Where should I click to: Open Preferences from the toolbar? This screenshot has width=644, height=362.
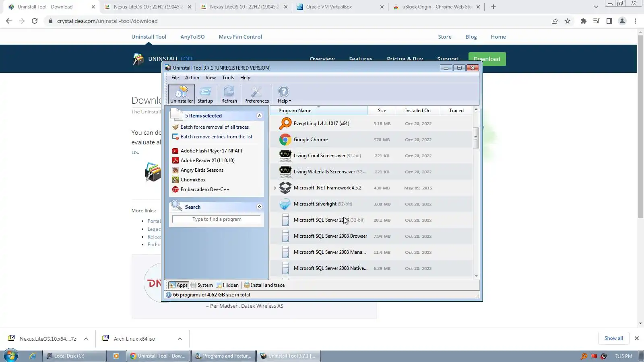coord(256,94)
